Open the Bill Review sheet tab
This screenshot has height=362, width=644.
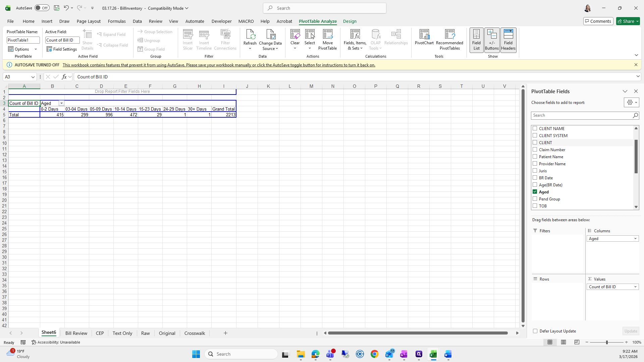76,333
